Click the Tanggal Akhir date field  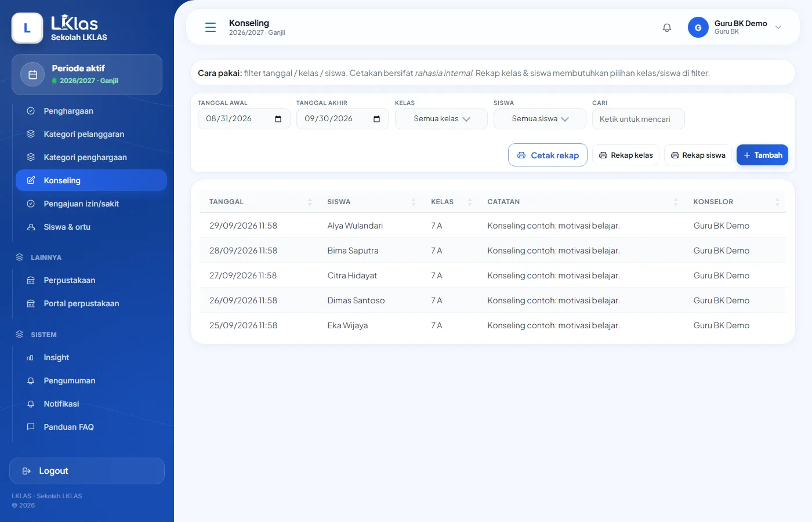click(343, 119)
